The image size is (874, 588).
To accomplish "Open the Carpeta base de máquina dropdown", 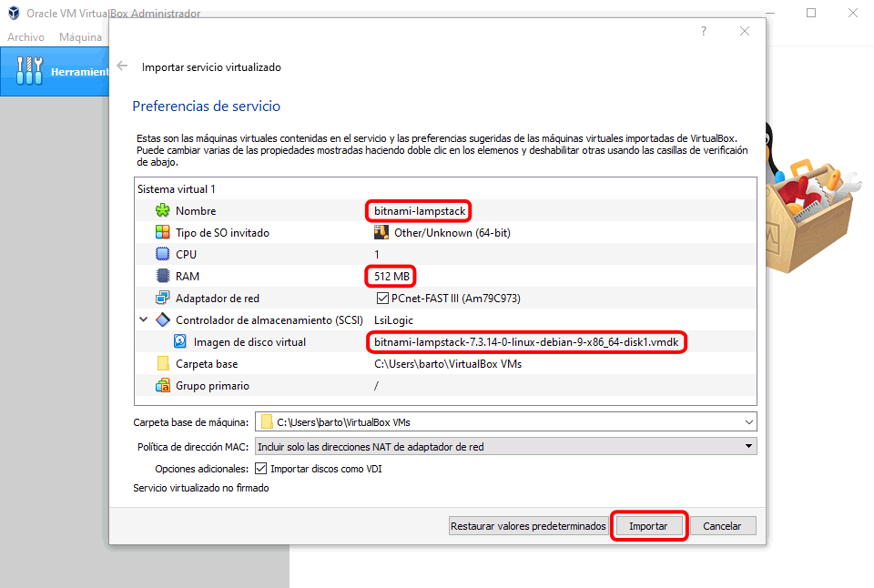I will tap(748, 422).
